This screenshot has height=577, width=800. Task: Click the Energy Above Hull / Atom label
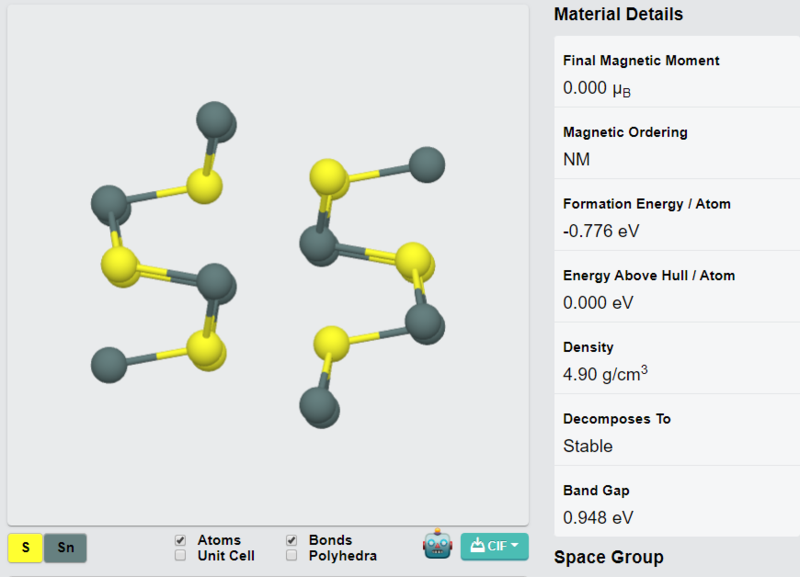click(649, 275)
